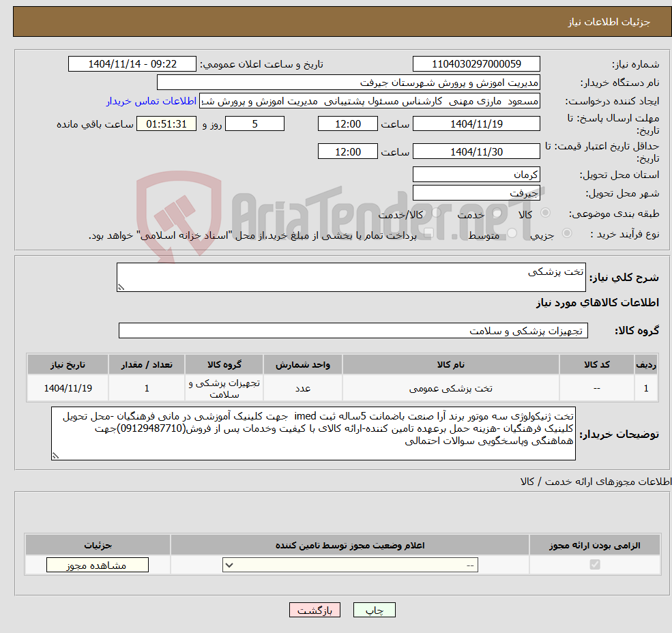Open اطلاعات تماس خریدار link
Screen dimensions: 672x633
point(151,101)
